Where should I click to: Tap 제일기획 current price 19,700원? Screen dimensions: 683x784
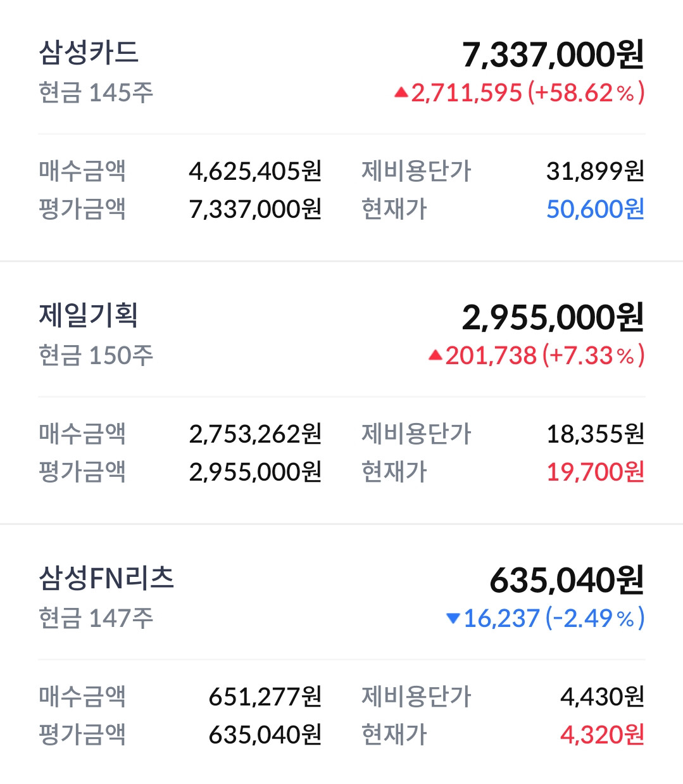tap(595, 472)
